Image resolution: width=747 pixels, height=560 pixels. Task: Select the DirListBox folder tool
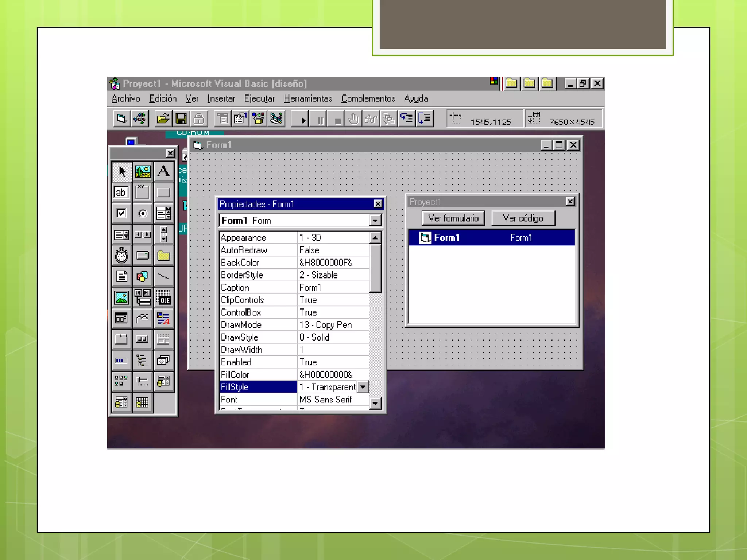pos(163,256)
